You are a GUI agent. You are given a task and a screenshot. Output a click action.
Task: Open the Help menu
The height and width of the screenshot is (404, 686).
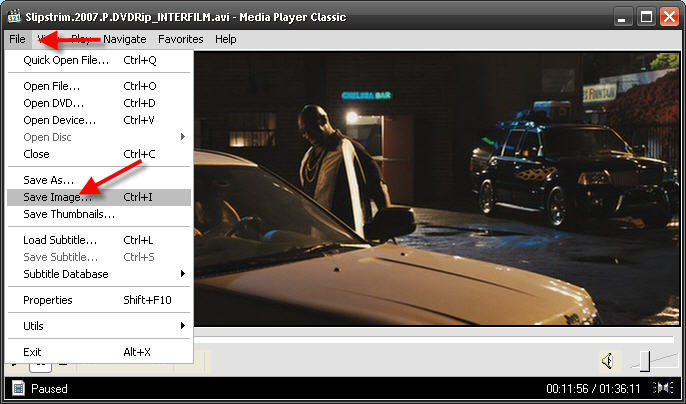[226, 39]
